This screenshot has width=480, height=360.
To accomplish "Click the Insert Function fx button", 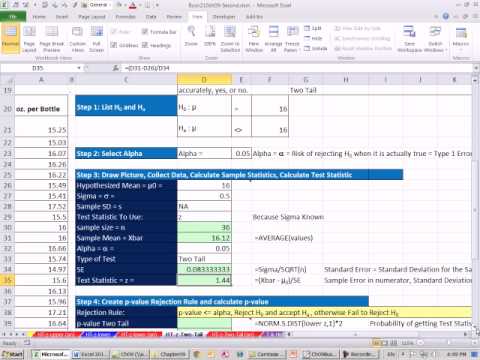I will [x=116, y=68].
